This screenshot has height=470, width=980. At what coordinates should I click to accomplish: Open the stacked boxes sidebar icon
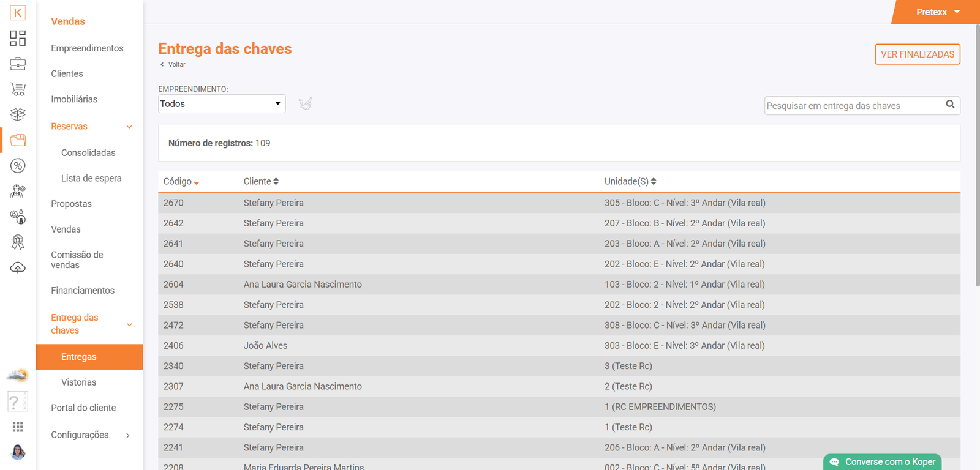tap(18, 114)
